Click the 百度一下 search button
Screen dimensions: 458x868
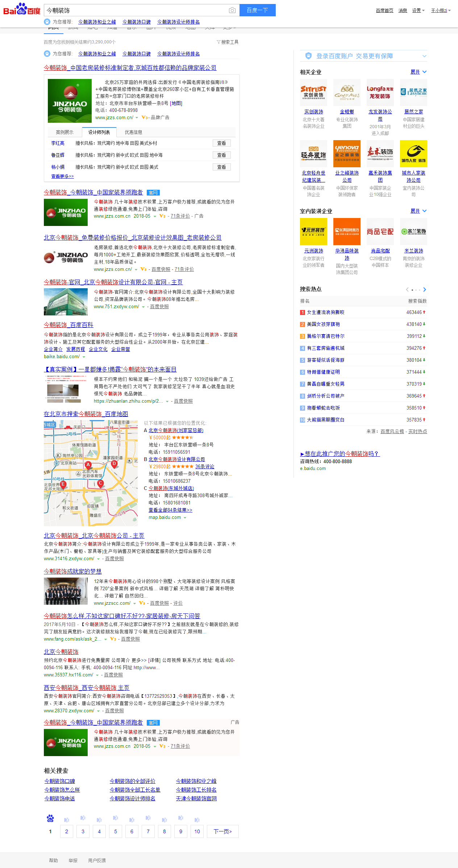pyautogui.click(x=258, y=10)
